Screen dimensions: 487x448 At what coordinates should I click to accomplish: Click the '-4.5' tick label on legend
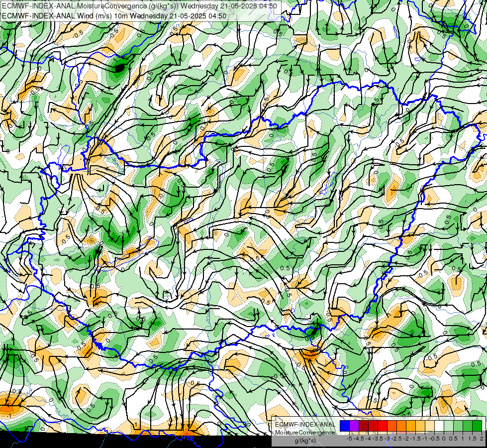(x=359, y=439)
